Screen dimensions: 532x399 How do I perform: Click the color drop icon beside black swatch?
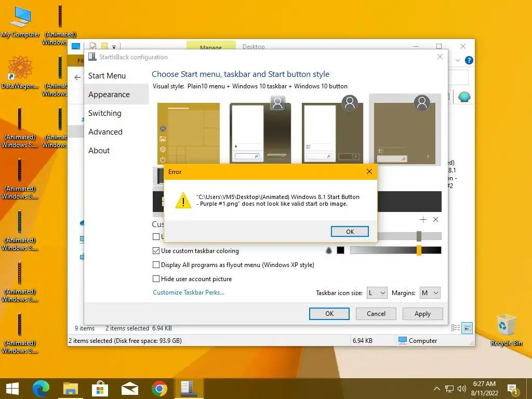pos(328,250)
